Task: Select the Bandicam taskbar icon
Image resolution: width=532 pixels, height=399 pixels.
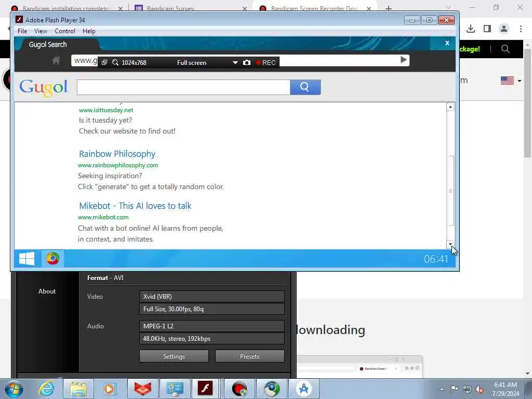Action: pos(239,389)
